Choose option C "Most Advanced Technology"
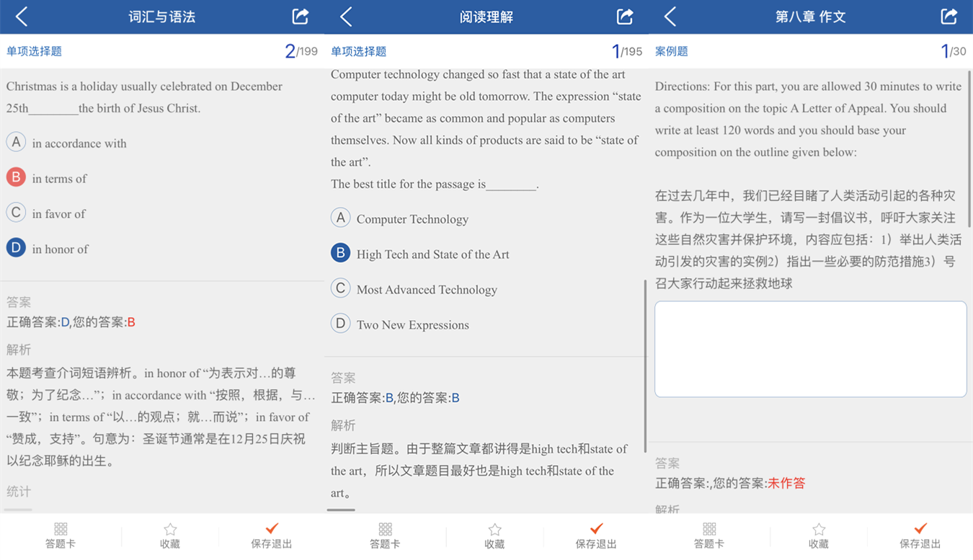The image size is (973, 560). click(414, 289)
